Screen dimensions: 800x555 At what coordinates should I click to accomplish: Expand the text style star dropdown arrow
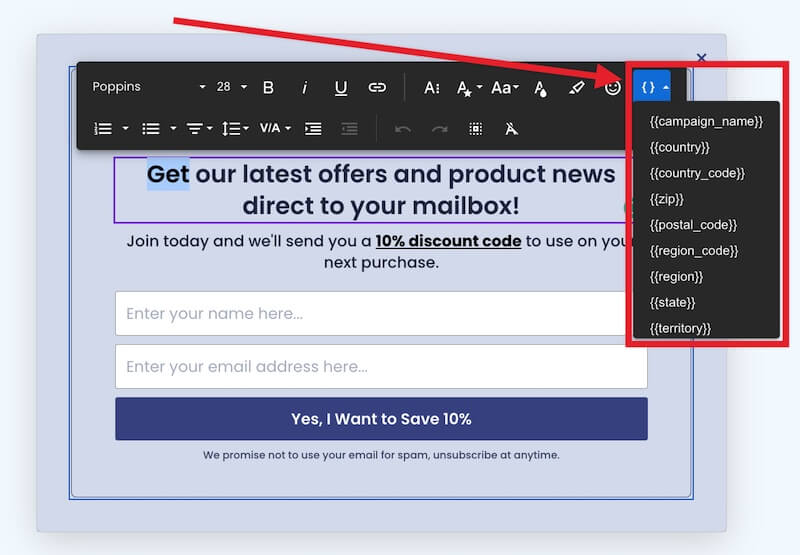(x=479, y=87)
